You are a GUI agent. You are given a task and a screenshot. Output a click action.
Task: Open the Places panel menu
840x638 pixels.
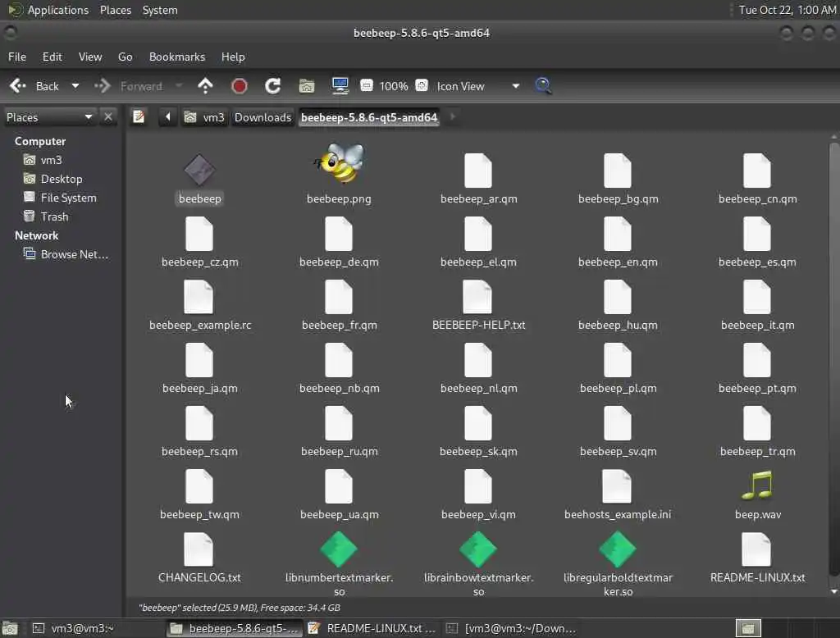pyautogui.click(x=115, y=10)
